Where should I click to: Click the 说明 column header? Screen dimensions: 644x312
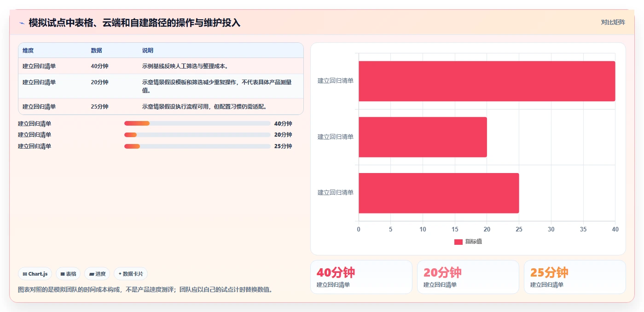pyautogui.click(x=148, y=51)
